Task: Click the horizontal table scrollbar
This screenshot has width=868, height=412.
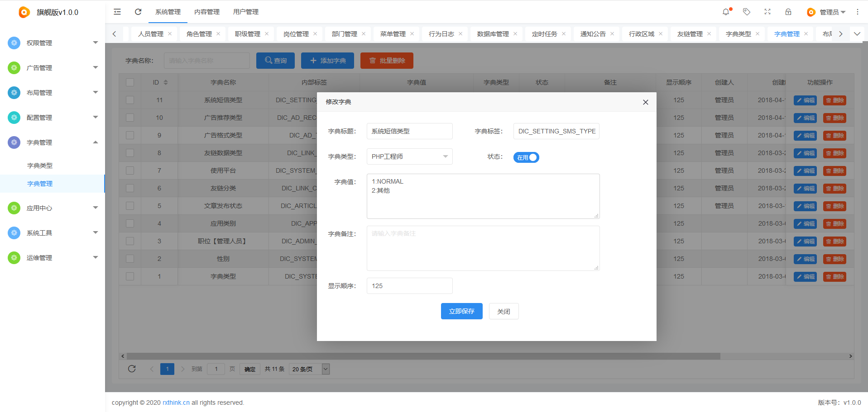Action: [423, 356]
